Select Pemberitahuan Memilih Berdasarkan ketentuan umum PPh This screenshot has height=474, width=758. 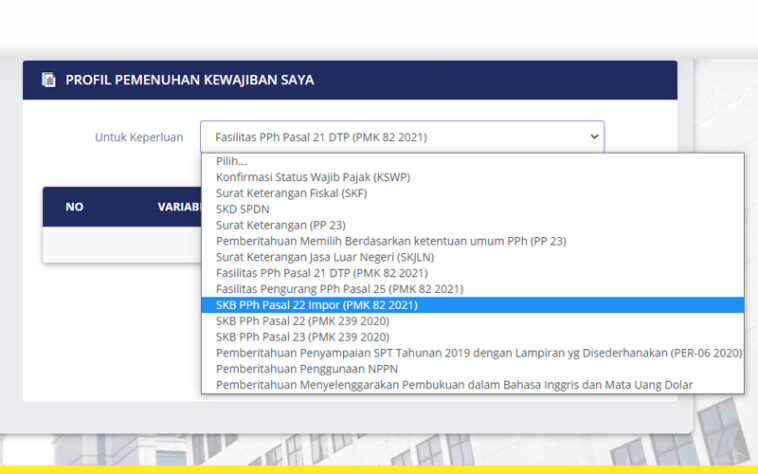pyautogui.click(x=473, y=241)
